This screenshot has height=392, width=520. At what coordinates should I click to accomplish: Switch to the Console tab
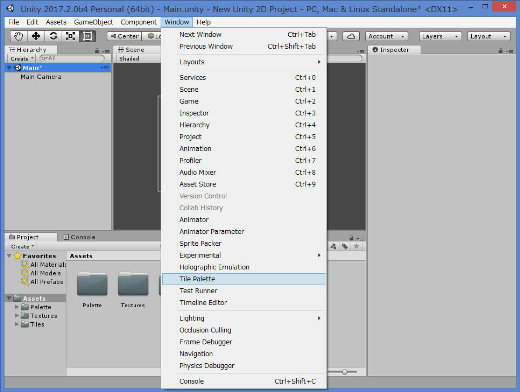[x=79, y=237]
